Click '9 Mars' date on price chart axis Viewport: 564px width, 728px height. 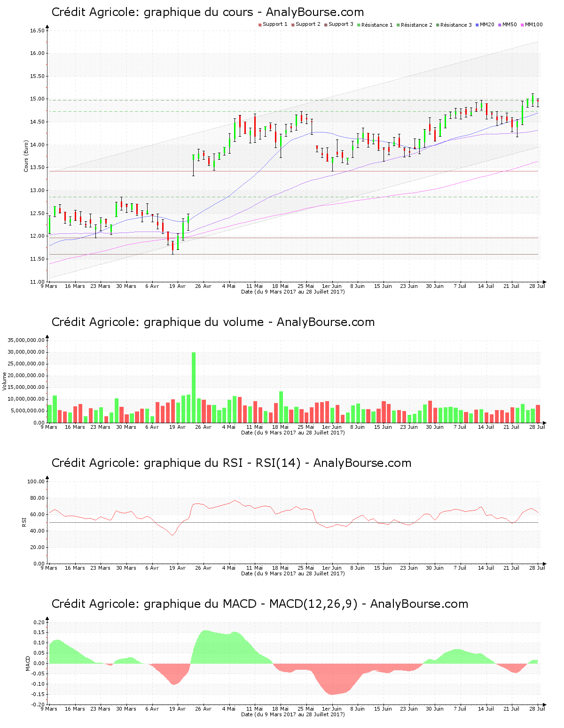pos(49,286)
